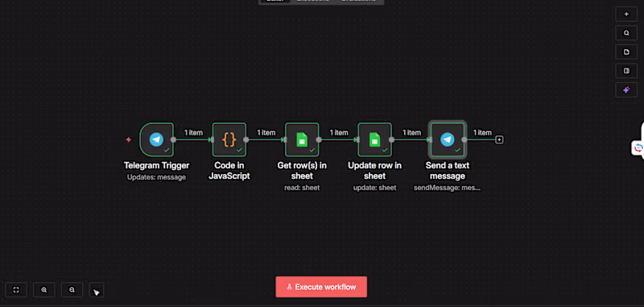The image size is (644, 307).
Task: Select the Send a text message node
Action: click(448, 139)
